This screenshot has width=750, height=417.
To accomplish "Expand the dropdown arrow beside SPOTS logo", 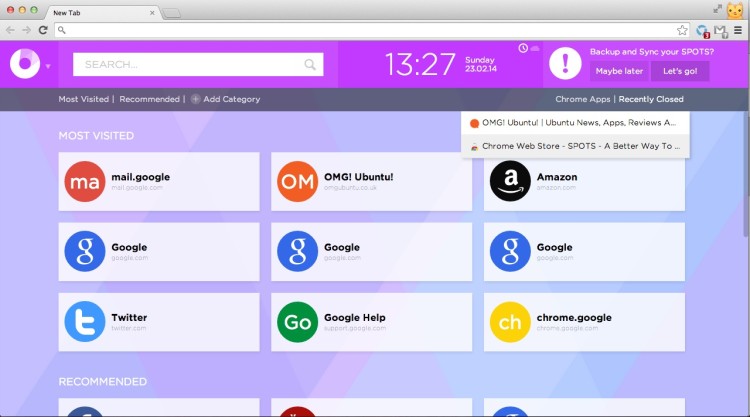I will click(48, 66).
